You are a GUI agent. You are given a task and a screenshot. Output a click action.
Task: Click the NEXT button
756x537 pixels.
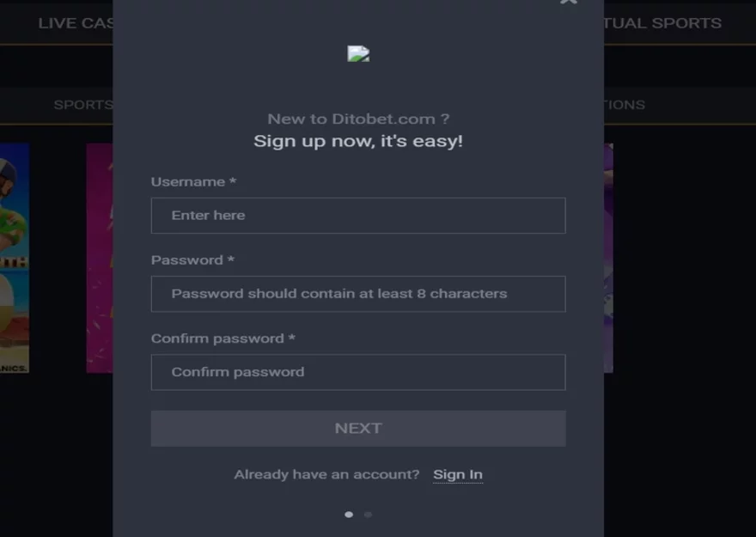pos(358,429)
